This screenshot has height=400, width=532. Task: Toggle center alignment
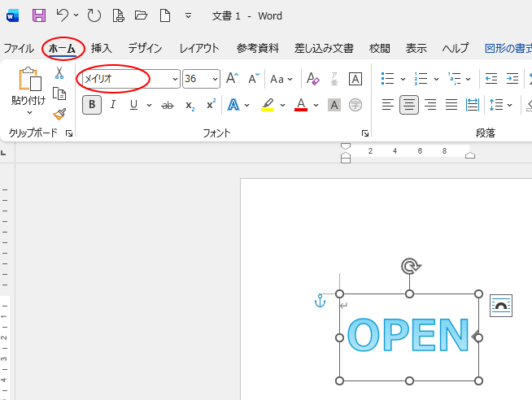click(409, 105)
